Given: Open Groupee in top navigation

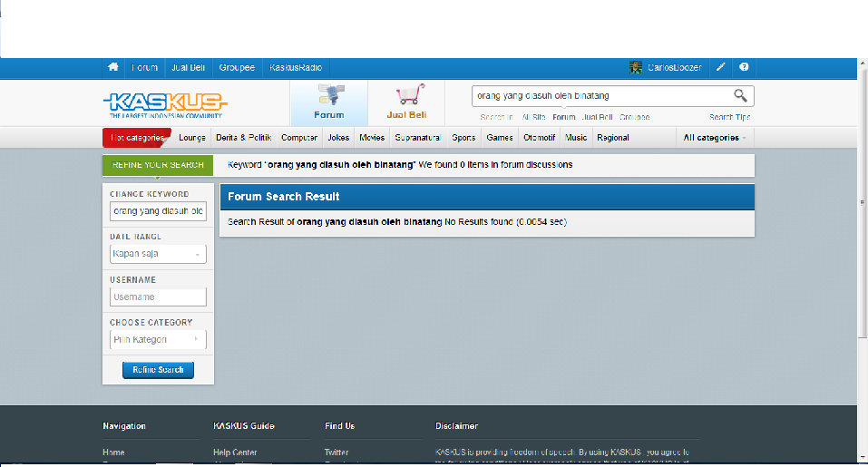Looking at the screenshot, I should (237, 67).
